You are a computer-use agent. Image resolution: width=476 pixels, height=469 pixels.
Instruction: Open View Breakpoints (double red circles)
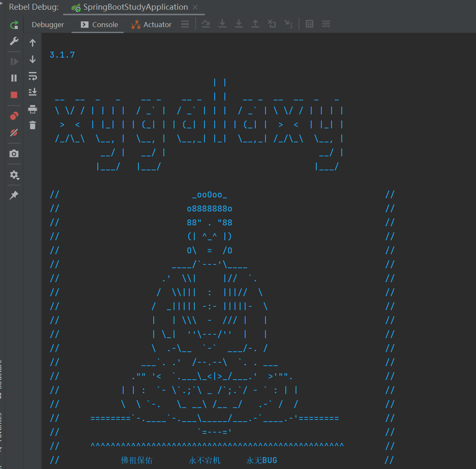pyautogui.click(x=14, y=116)
